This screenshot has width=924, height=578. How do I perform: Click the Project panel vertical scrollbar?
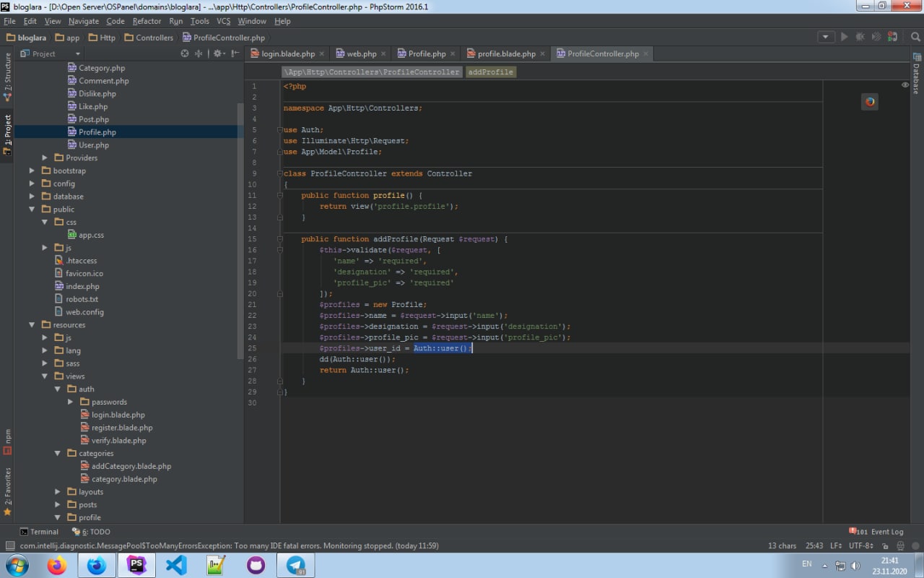(x=240, y=231)
